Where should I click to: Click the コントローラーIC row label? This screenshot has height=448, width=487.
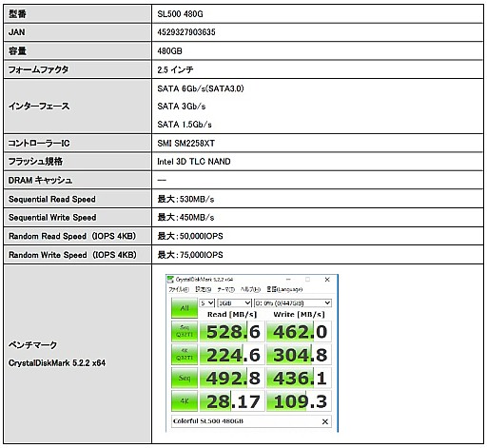pos(39,144)
